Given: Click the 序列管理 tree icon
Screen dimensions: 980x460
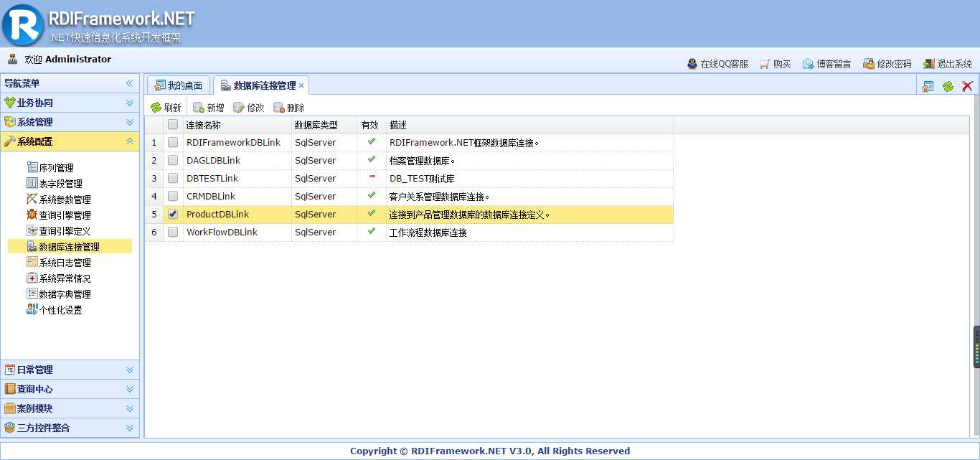Looking at the screenshot, I should [x=32, y=167].
